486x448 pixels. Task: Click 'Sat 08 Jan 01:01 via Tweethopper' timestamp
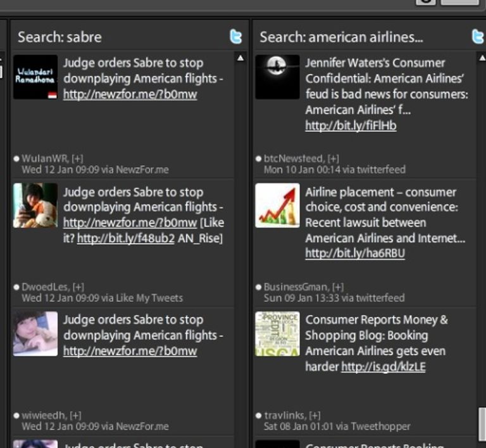[337, 426]
